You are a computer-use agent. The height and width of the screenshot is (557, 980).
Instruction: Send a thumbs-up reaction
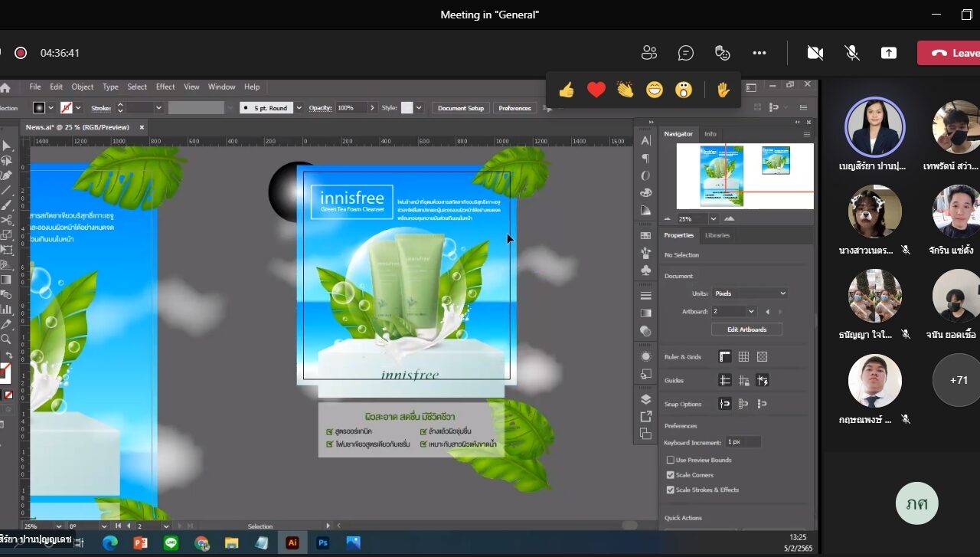point(567,90)
